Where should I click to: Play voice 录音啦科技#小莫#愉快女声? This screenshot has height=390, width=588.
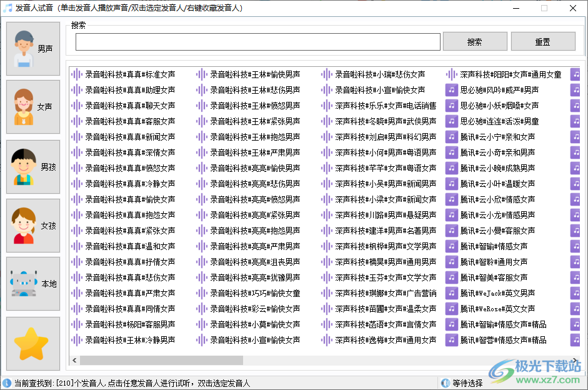[255, 324]
